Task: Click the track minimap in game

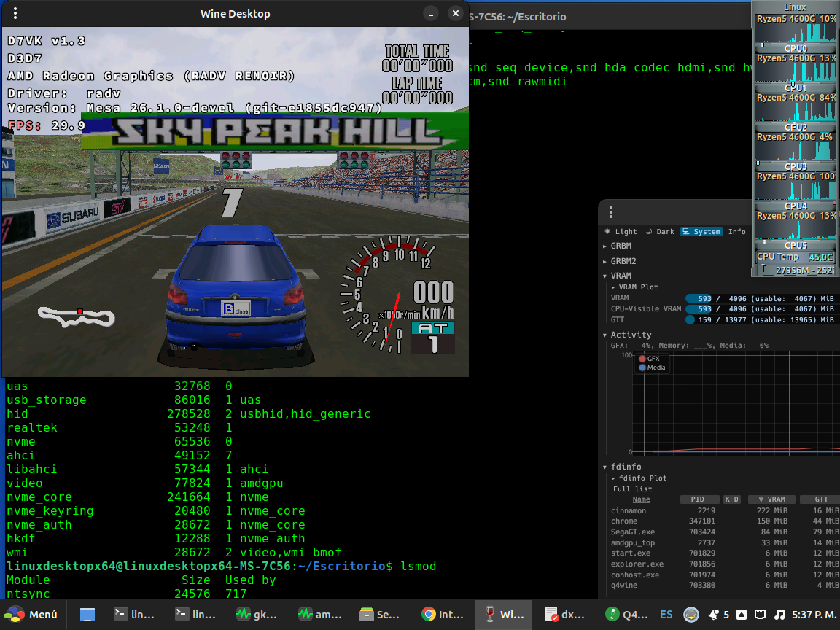Action: [76, 316]
